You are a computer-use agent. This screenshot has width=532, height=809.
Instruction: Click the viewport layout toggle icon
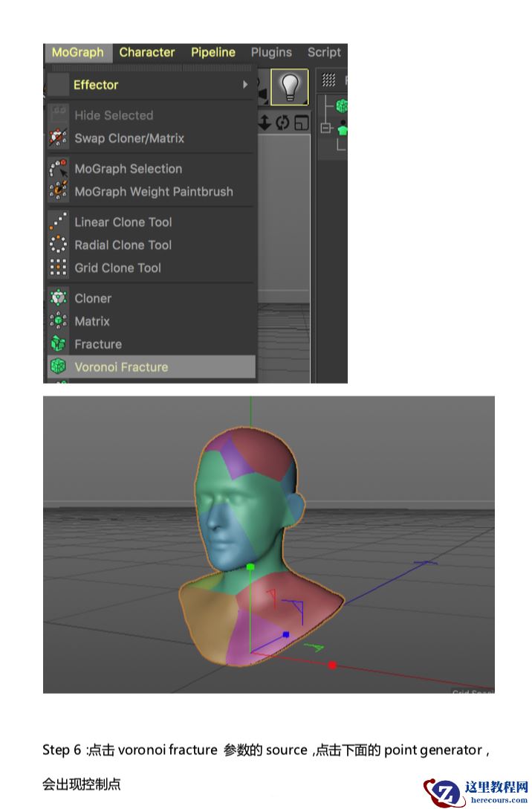(301, 122)
